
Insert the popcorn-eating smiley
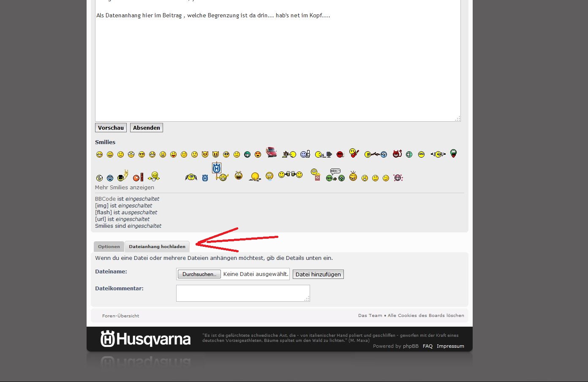[x=316, y=175]
